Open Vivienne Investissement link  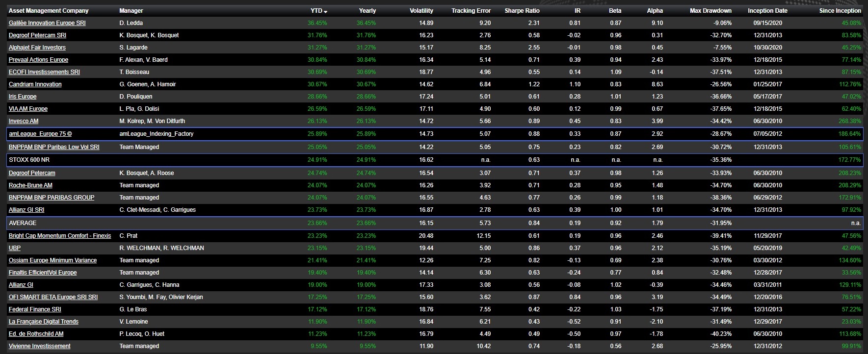(x=39, y=346)
